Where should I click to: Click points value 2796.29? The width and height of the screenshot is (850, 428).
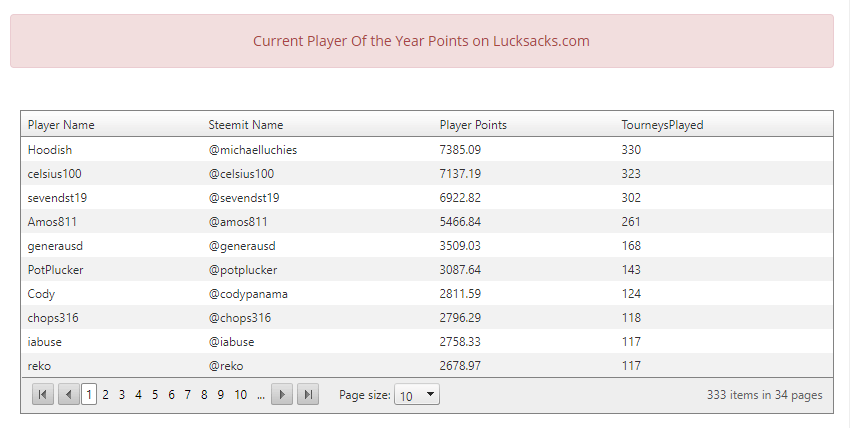[x=460, y=318]
